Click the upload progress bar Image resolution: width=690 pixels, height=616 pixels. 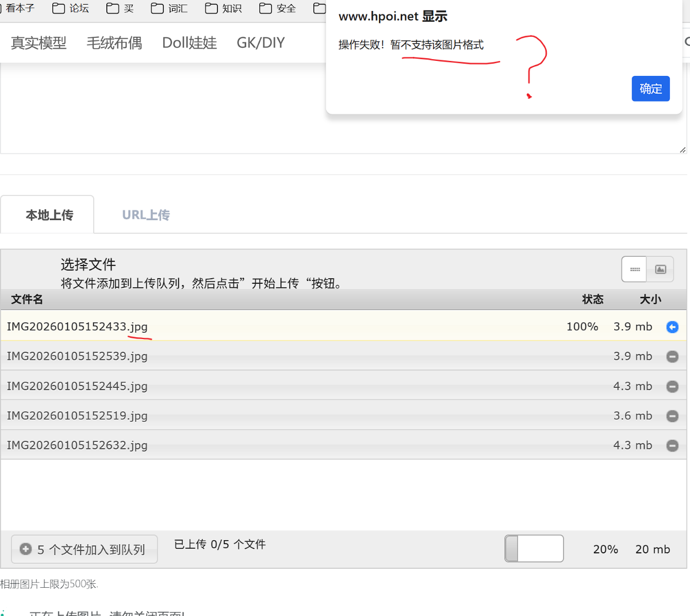tap(534, 549)
